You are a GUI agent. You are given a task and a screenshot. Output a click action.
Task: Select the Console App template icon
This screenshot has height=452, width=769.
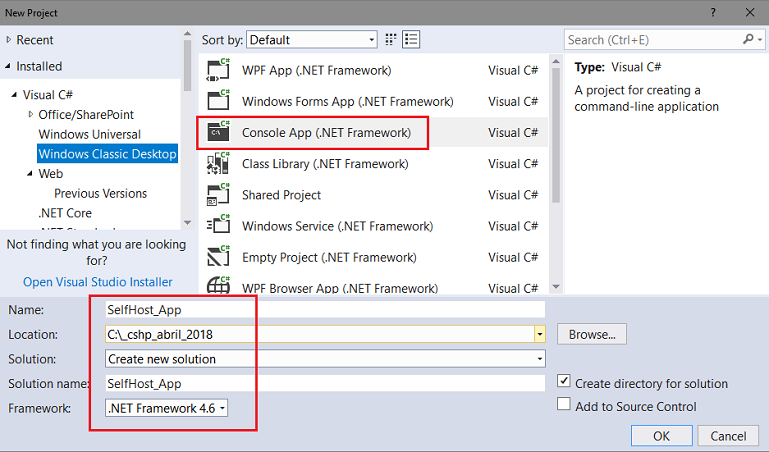tap(218, 132)
